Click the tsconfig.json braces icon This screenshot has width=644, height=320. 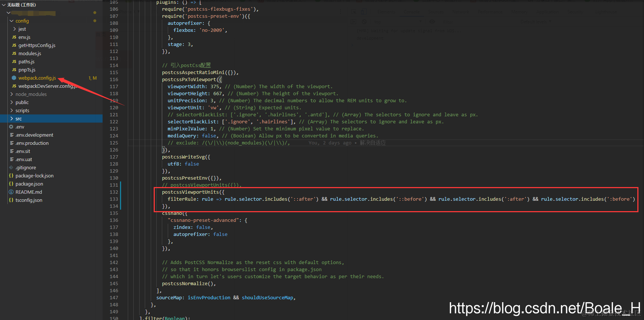[11, 200]
